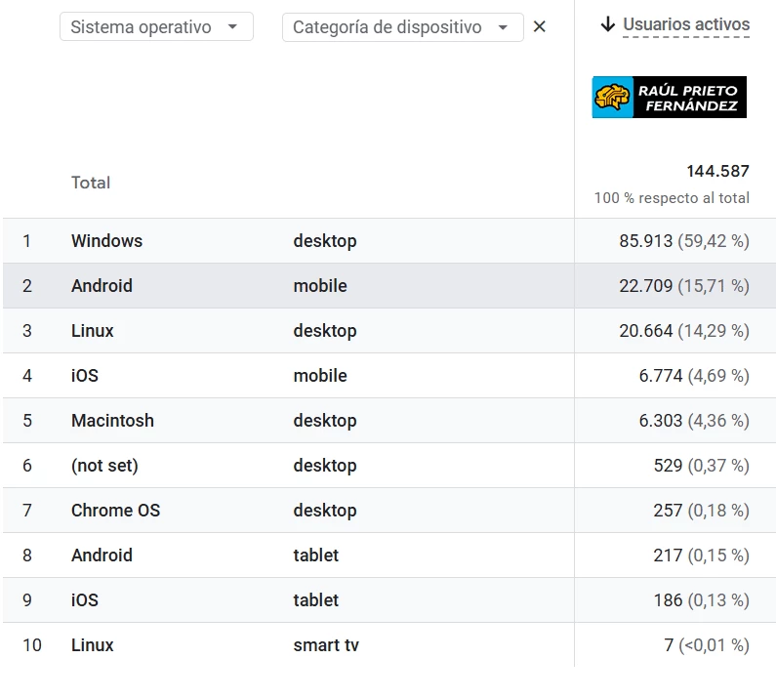Click the Raúl Prieto Fernández logo
This screenshot has width=776, height=700.
(x=669, y=98)
